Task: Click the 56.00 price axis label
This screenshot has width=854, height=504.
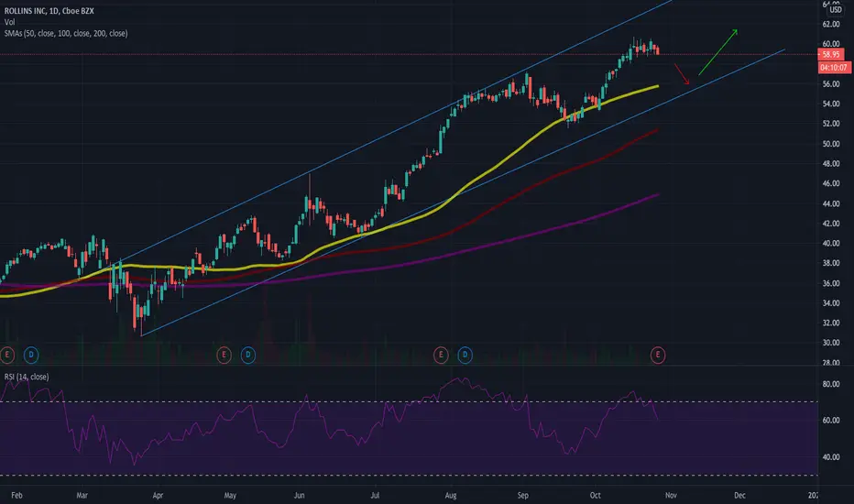Action: click(x=830, y=84)
